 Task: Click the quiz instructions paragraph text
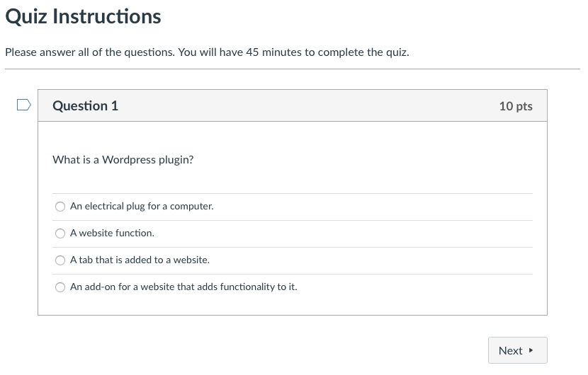[207, 52]
